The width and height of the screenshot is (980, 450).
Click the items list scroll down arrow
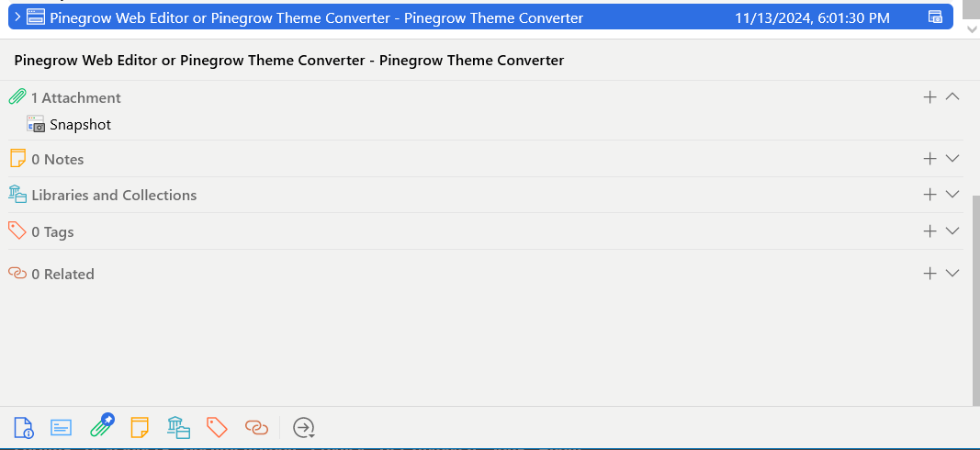click(972, 28)
